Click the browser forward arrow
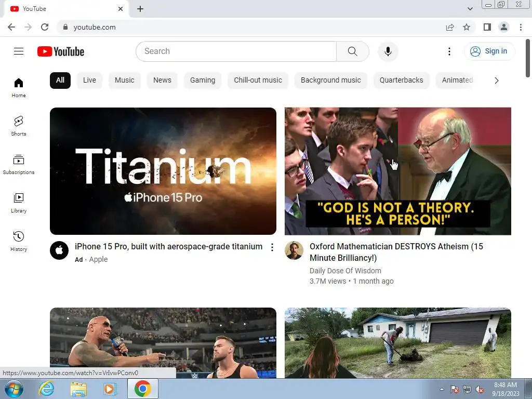This screenshot has height=399, width=532. (28, 27)
